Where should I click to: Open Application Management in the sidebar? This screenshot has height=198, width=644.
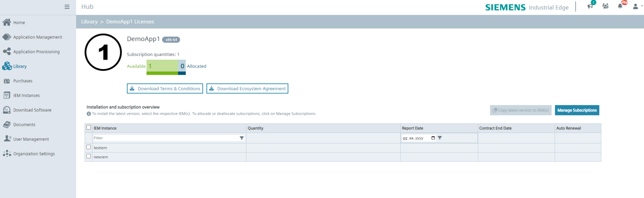pos(37,37)
